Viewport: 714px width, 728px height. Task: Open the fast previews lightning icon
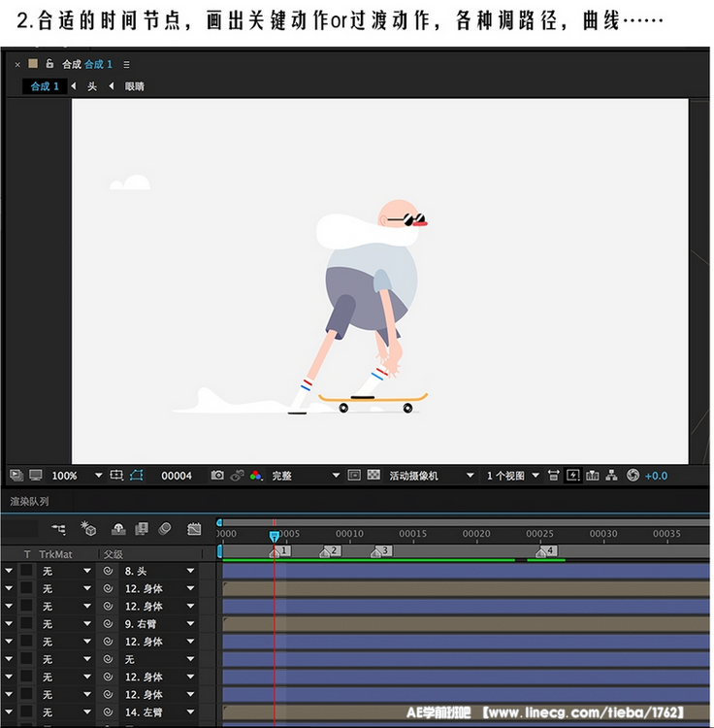tap(573, 476)
